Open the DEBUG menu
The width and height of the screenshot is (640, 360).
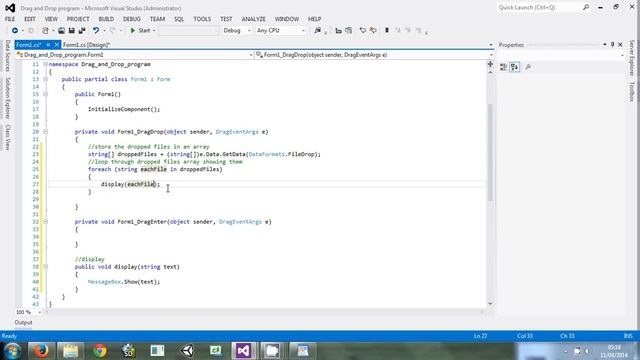[131, 19]
